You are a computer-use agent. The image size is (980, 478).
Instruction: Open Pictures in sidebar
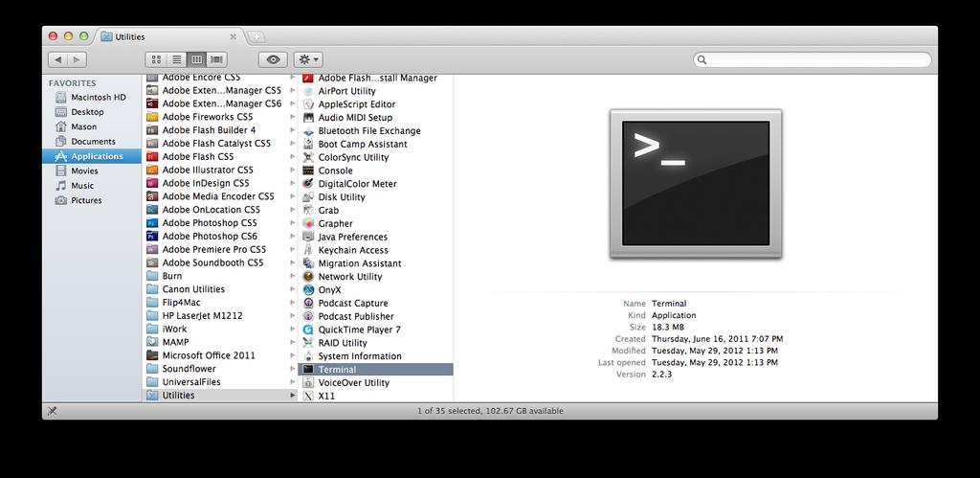pos(92,200)
